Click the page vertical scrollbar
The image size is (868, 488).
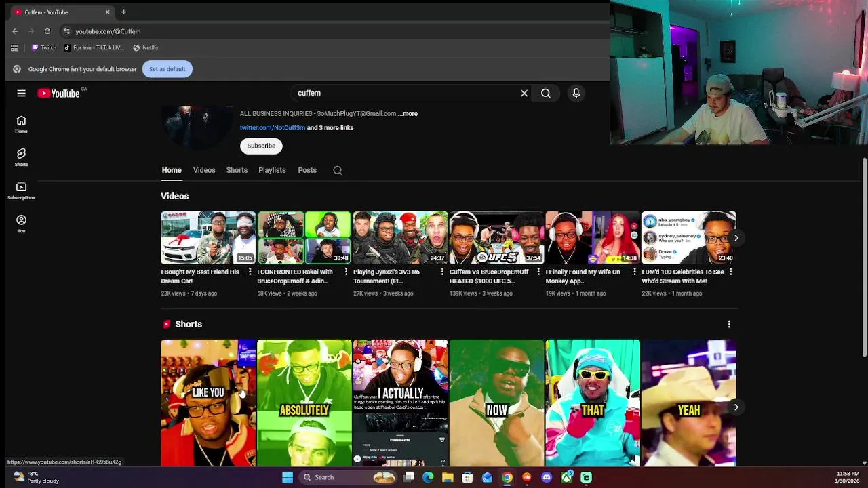coord(864,258)
